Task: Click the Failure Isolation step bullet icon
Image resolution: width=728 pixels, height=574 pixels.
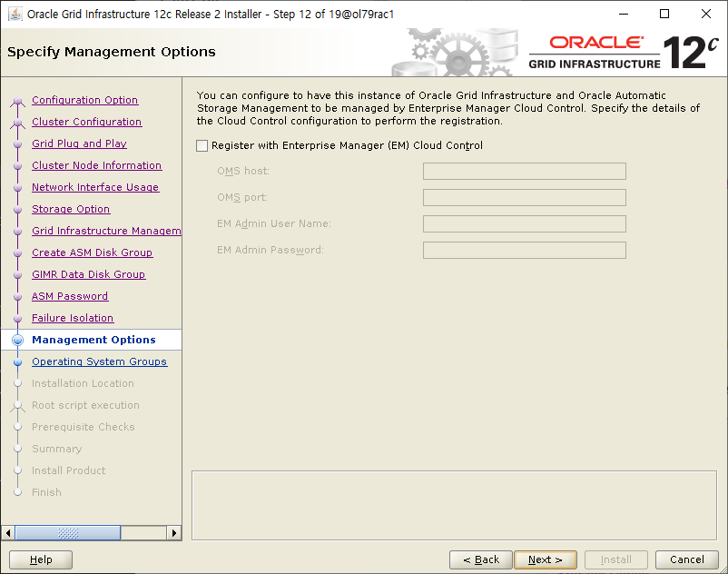Action: point(17,318)
